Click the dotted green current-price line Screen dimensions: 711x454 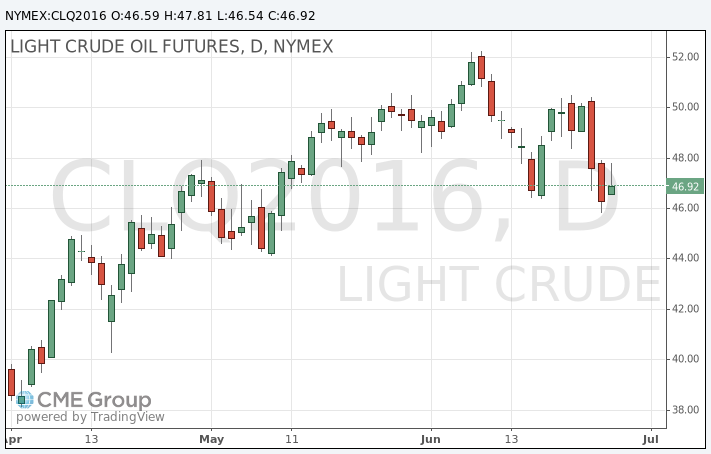click(336, 186)
